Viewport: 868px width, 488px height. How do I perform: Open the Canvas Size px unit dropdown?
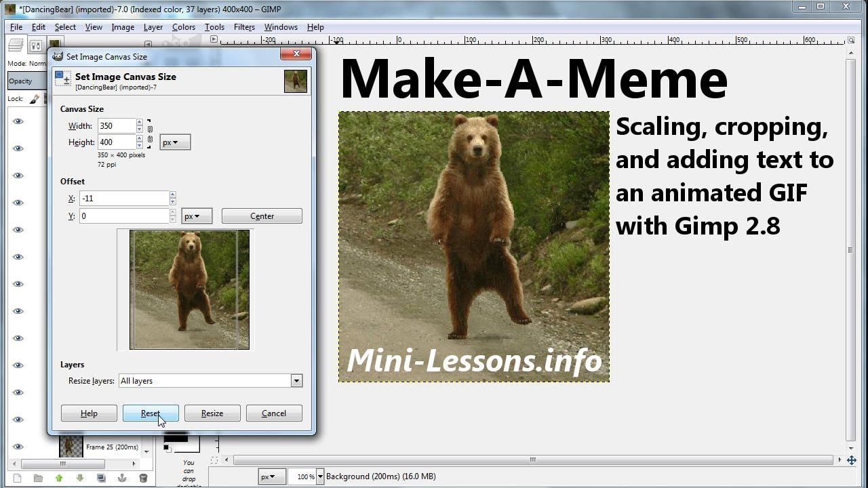click(175, 142)
